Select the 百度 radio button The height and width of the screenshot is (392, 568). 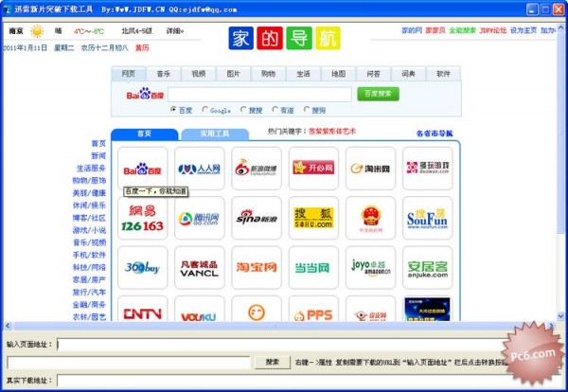click(173, 110)
